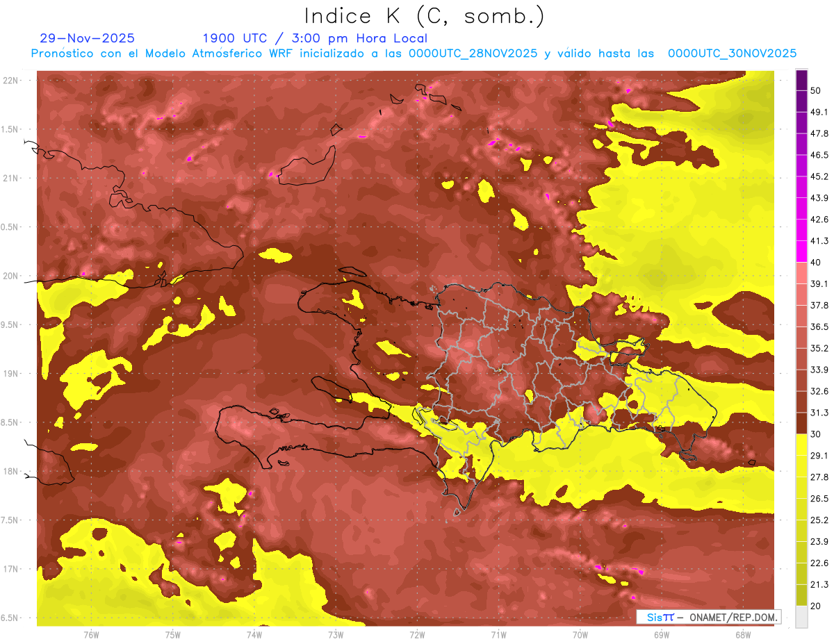Click the "21N" latitude label

pyautogui.click(x=11, y=178)
